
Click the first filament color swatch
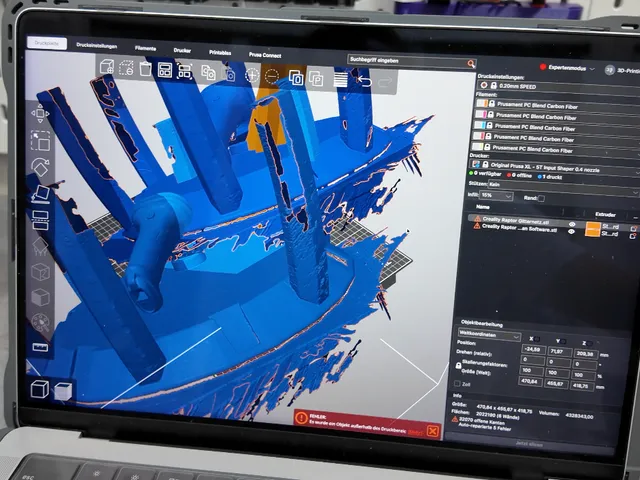[x=482, y=103]
